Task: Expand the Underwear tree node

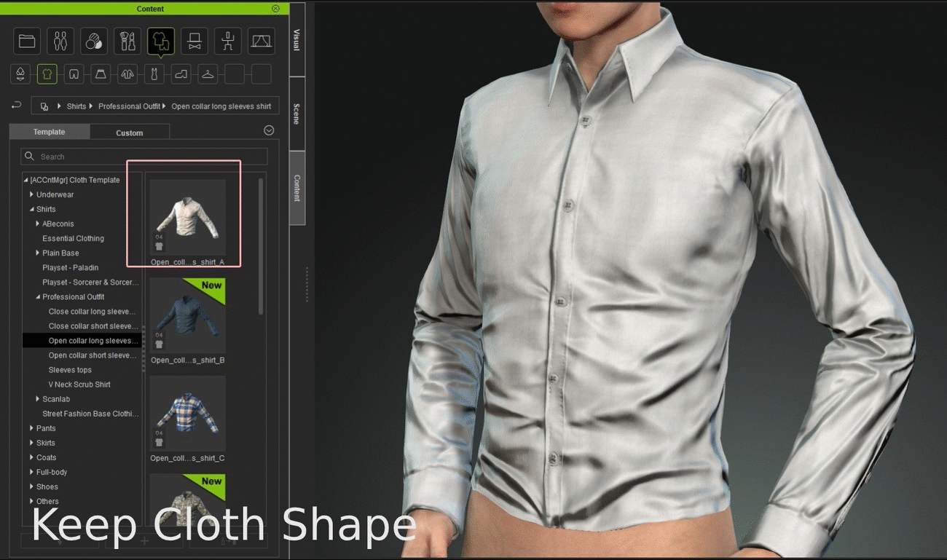Action: [x=31, y=194]
